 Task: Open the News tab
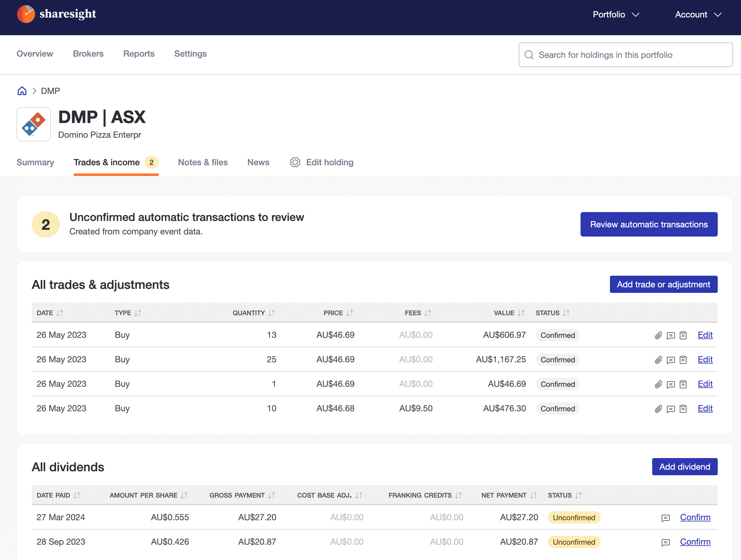tap(258, 162)
